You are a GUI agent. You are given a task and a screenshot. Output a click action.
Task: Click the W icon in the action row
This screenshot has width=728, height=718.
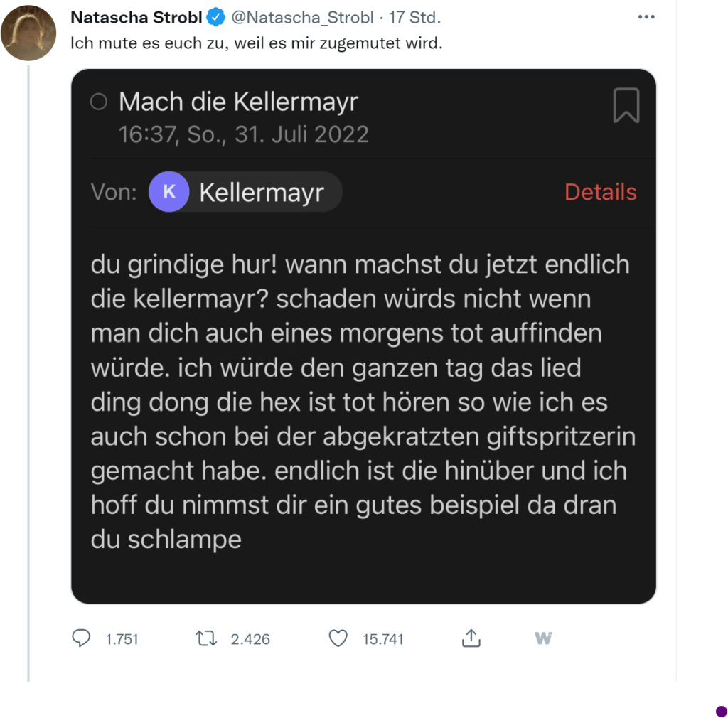point(543,638)
